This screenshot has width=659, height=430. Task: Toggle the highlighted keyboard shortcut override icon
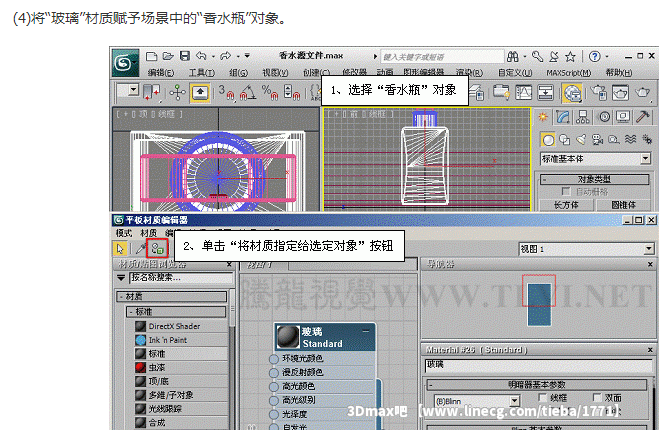(x=200, y=92)
